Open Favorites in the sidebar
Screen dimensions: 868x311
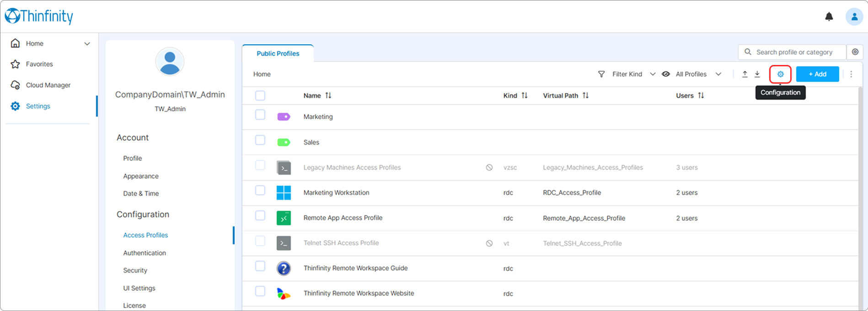(39, 64)
